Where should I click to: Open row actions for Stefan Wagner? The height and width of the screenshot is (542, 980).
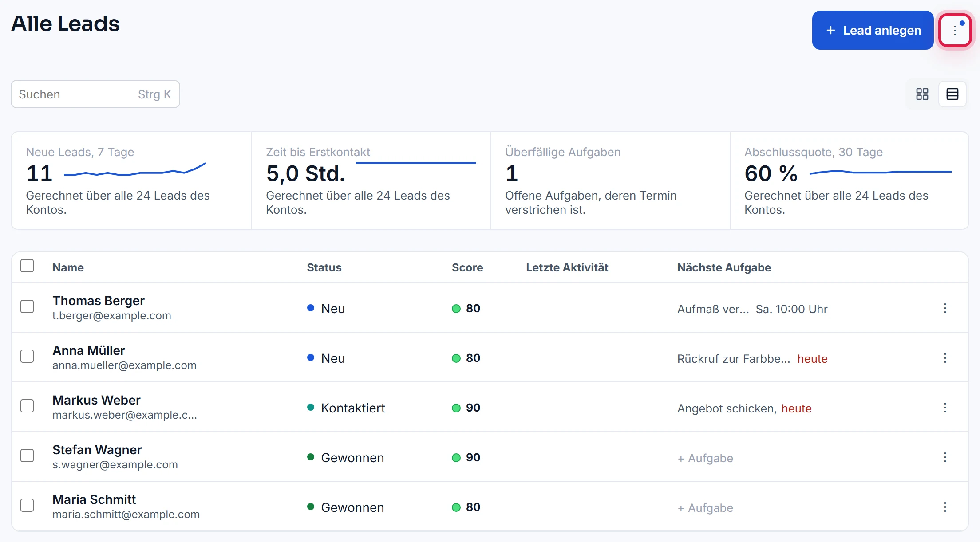[945, 457]
